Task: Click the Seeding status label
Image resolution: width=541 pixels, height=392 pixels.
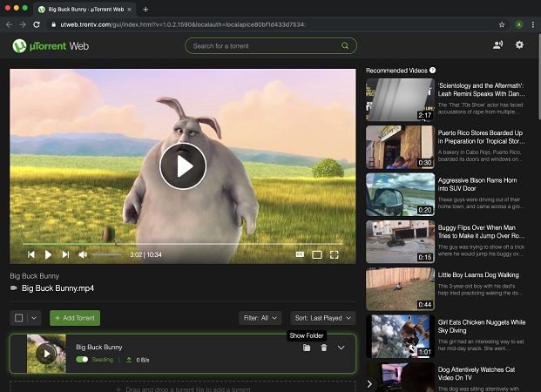Action: coord(103,360)
